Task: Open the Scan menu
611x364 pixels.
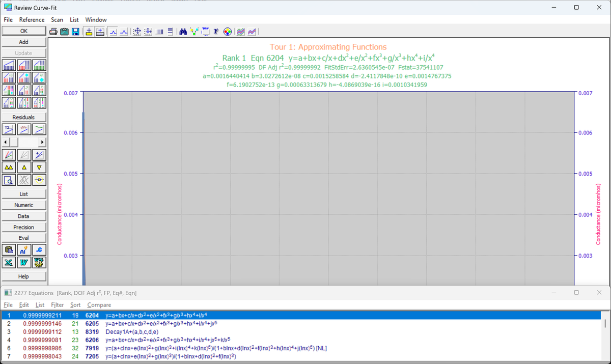Action: coord(57,20)
